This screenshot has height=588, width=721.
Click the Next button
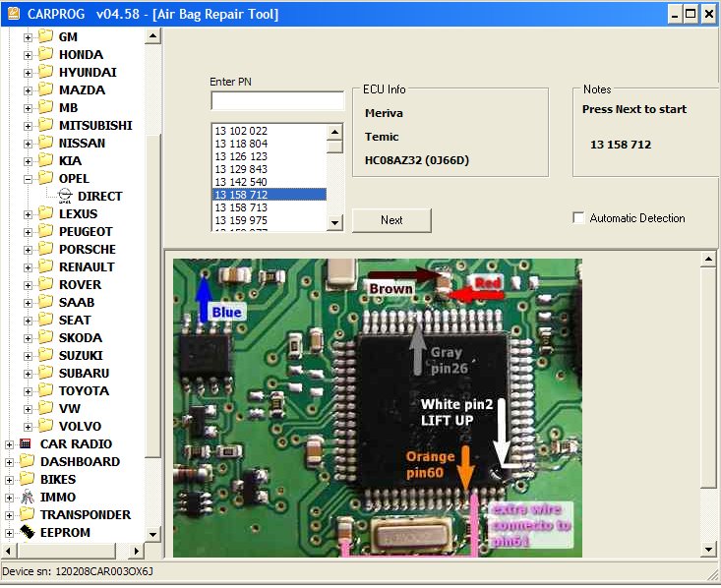[x=391, y=220]
